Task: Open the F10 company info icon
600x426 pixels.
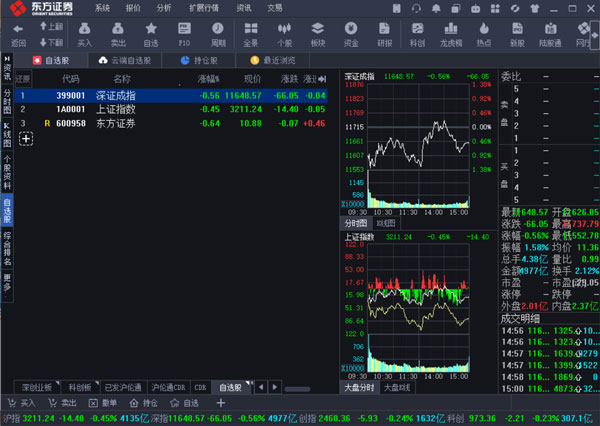Action: click(184, 29)
